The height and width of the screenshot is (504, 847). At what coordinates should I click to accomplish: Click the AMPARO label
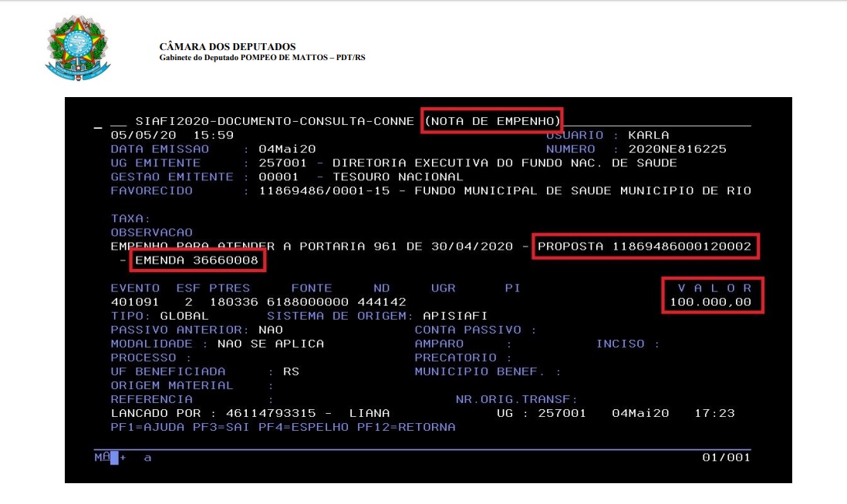coord(439,344)
